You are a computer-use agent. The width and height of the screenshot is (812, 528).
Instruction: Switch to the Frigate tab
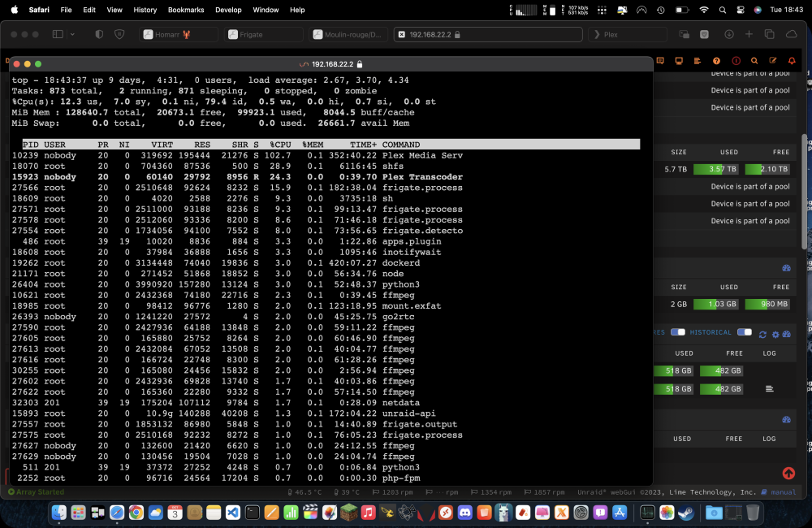click(264, 34)
